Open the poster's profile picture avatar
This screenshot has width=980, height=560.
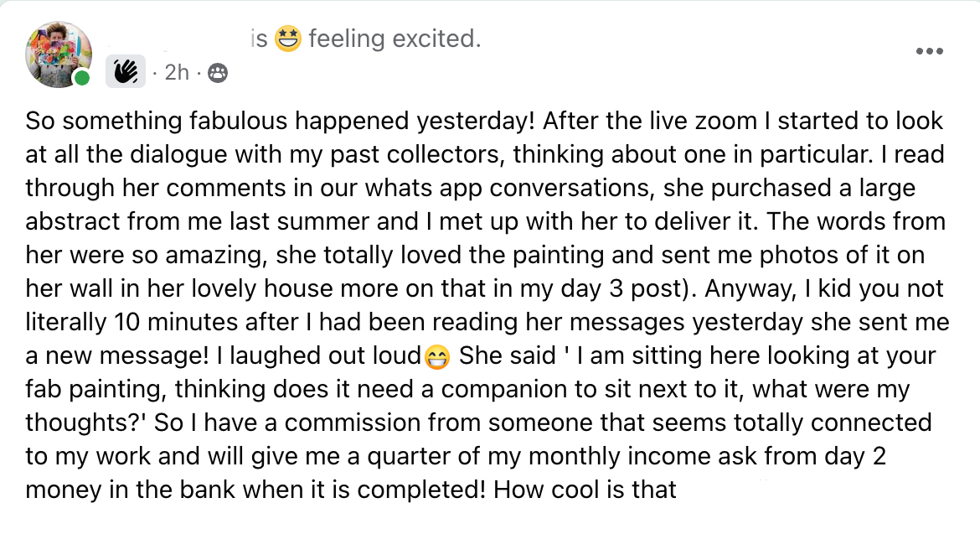coord(58,55)
